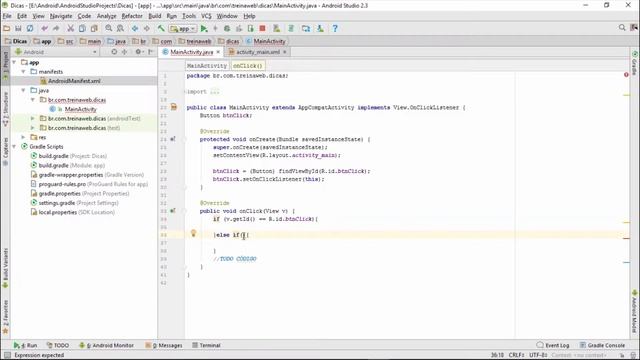
Task: Open the Messages tool window
Action: pos(164,345)
